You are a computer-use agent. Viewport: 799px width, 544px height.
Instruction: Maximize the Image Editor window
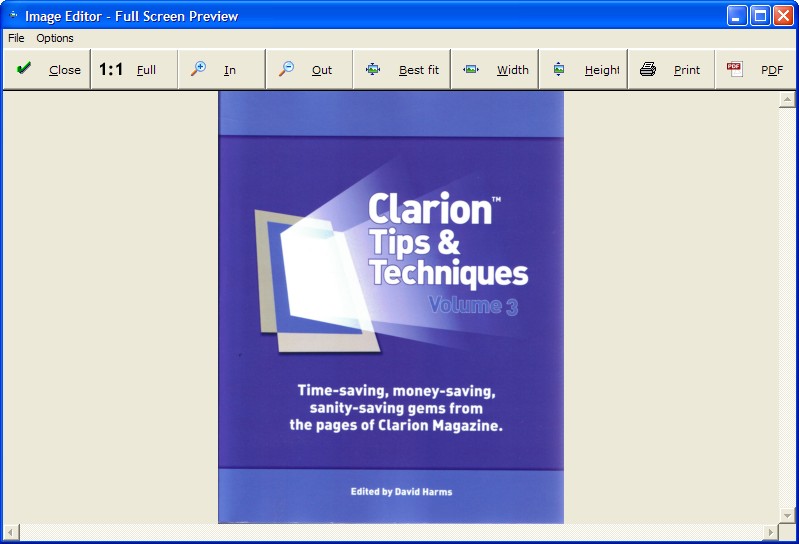(760, 16)
